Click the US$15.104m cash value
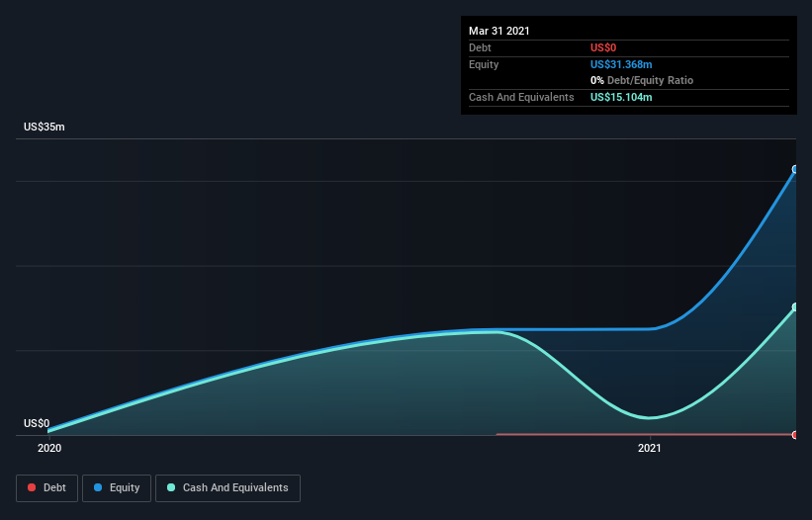The width and height of the screenshot is (812, 520). coord(621,97)
